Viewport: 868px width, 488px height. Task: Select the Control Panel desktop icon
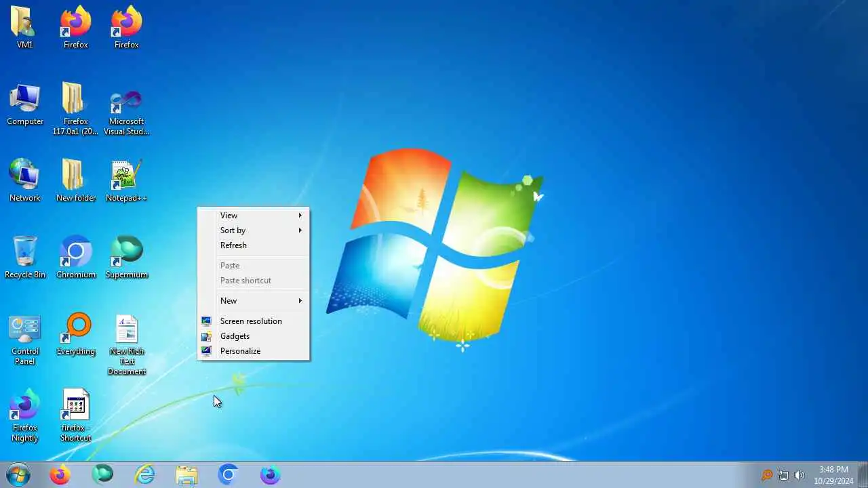(x=25, y=339)
